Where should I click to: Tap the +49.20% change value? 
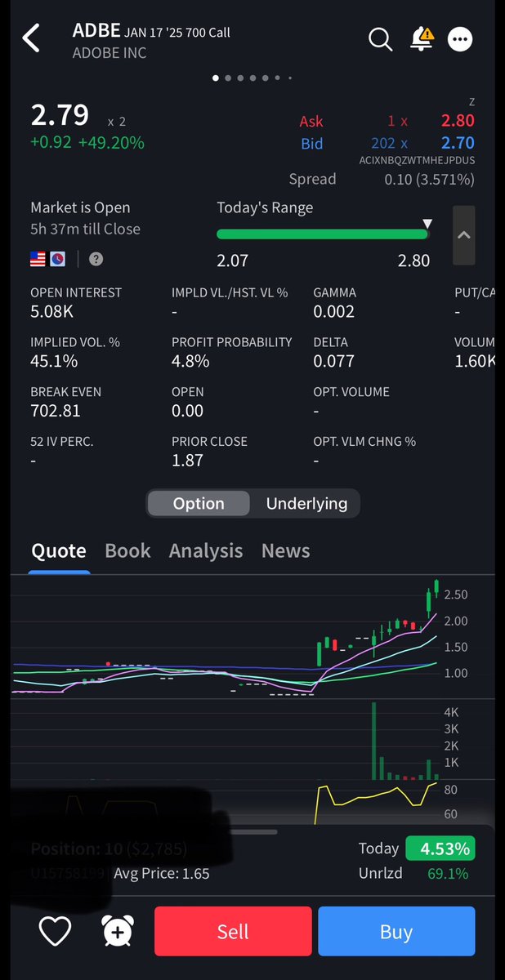[x=111, y=142]
